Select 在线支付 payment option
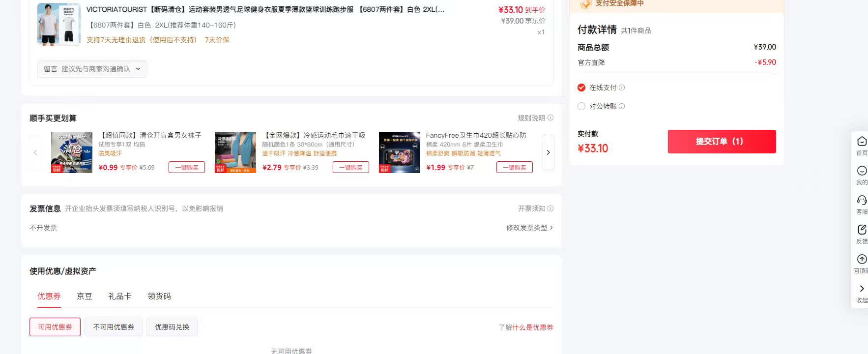 point(581,88)
